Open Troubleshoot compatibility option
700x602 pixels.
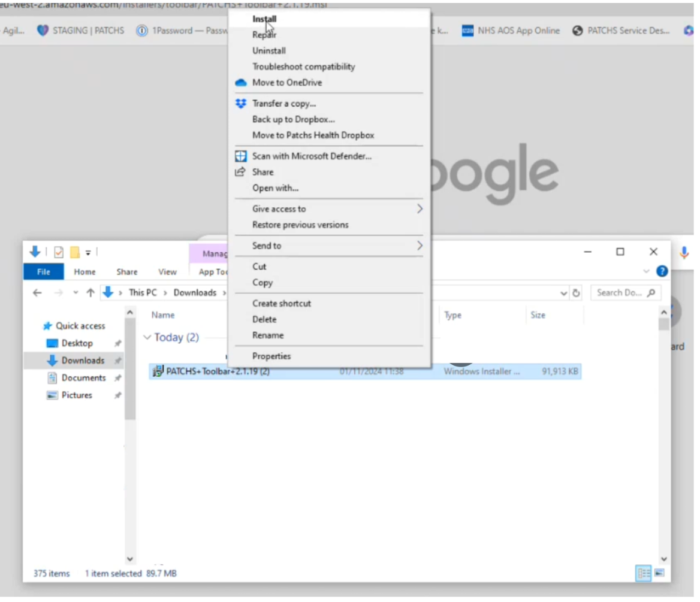pyautogui.click(x=304, y=67)
